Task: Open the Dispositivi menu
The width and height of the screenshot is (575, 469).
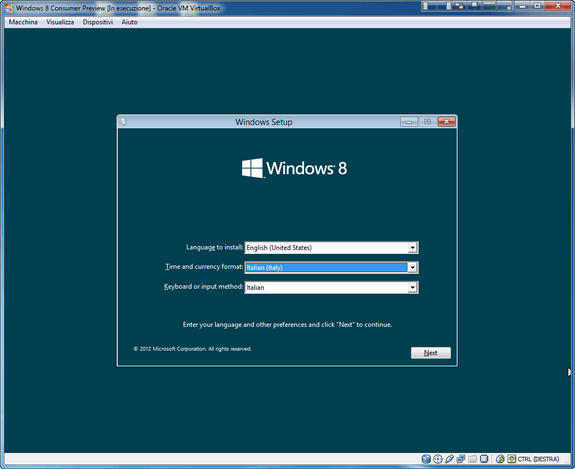Action: click(x=98, y=22)
